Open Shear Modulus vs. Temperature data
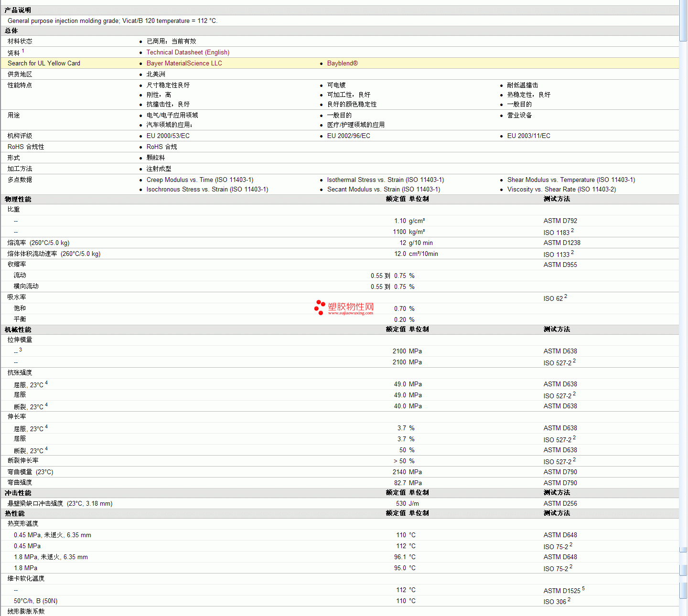 pyautogui.click(x=571, y=180)
